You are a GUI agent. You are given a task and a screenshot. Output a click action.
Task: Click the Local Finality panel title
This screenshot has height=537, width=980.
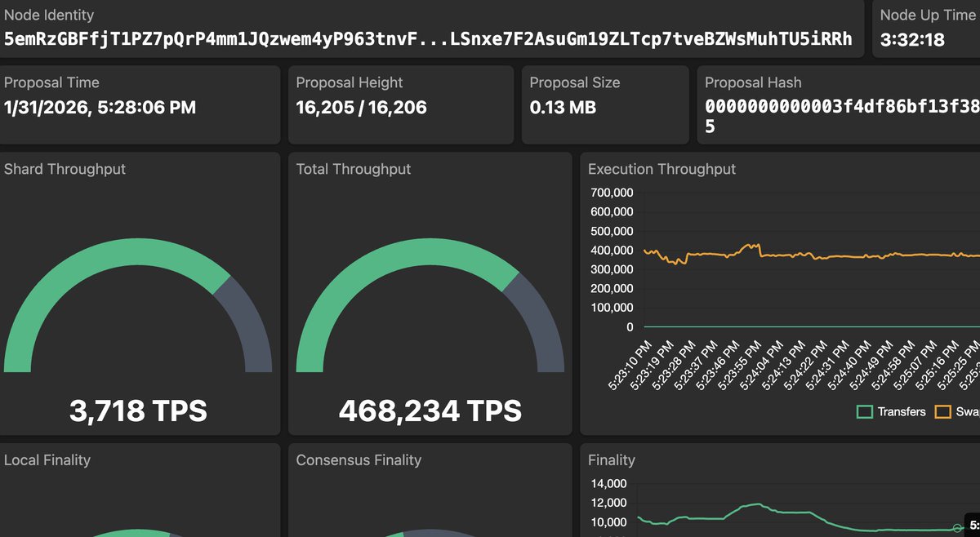click(x=47, y=460)
